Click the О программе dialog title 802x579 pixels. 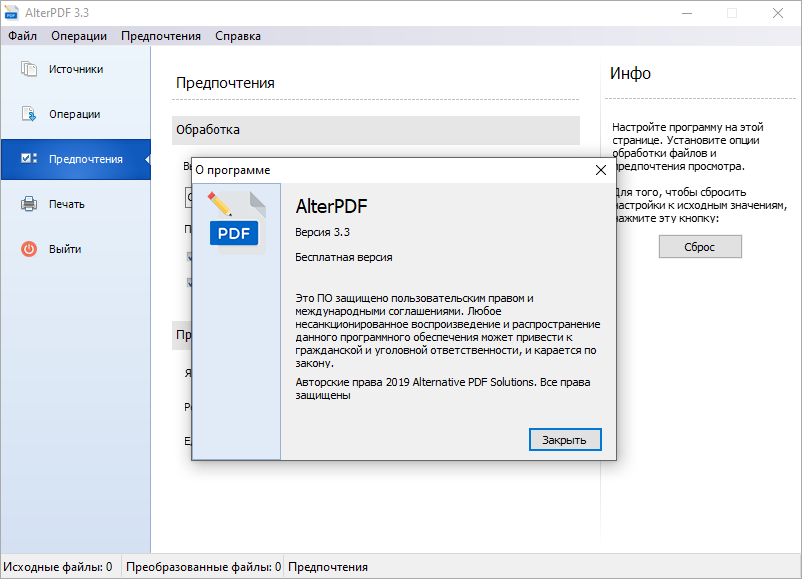233,170
